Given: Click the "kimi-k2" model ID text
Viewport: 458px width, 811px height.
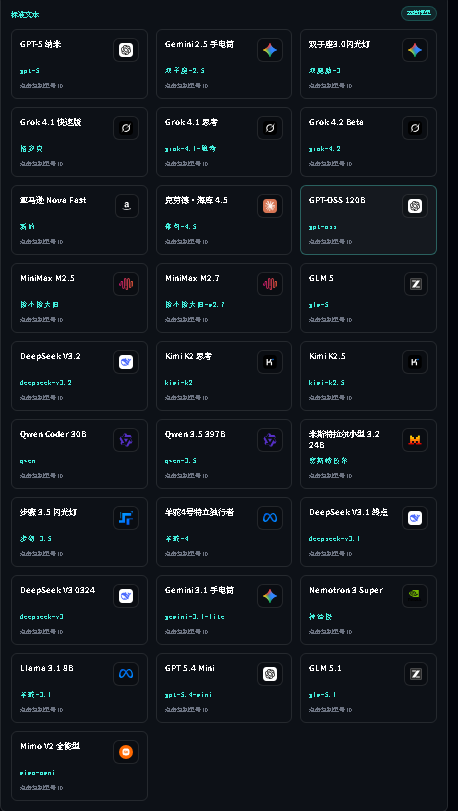Looking at the screenshot, I should [178, 383].
